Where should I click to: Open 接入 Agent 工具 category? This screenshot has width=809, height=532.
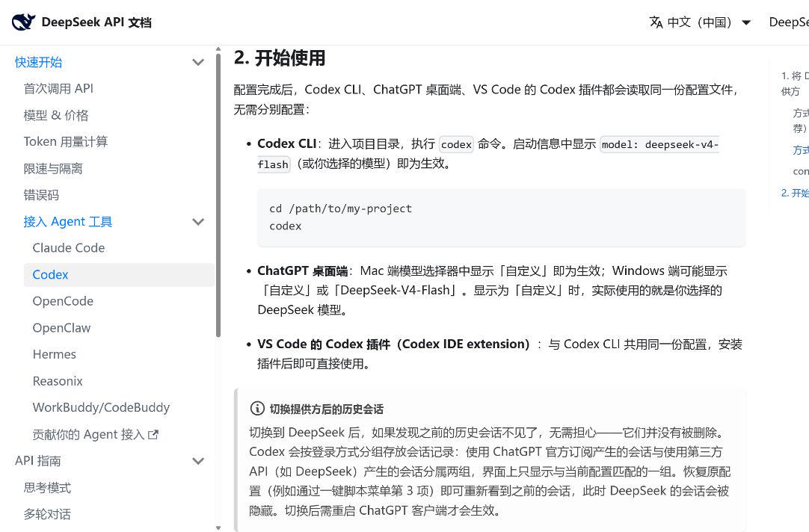tap(67, 222)
